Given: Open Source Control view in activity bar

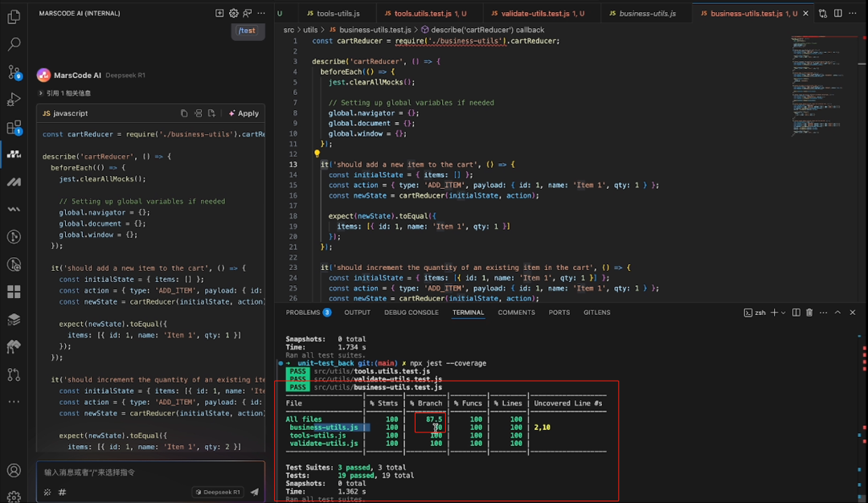Looking at the screenshot, I should pyautogui.click(x=14, y=72).
